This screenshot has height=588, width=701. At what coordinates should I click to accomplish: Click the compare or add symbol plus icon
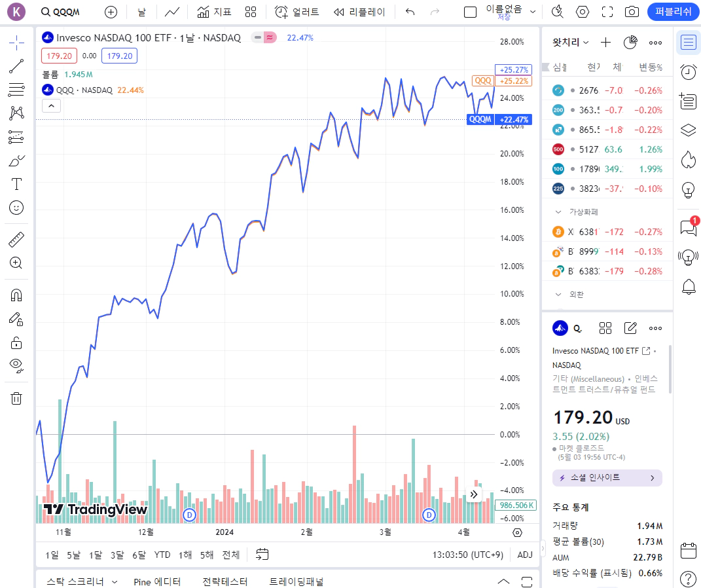[x=111, y=12]
